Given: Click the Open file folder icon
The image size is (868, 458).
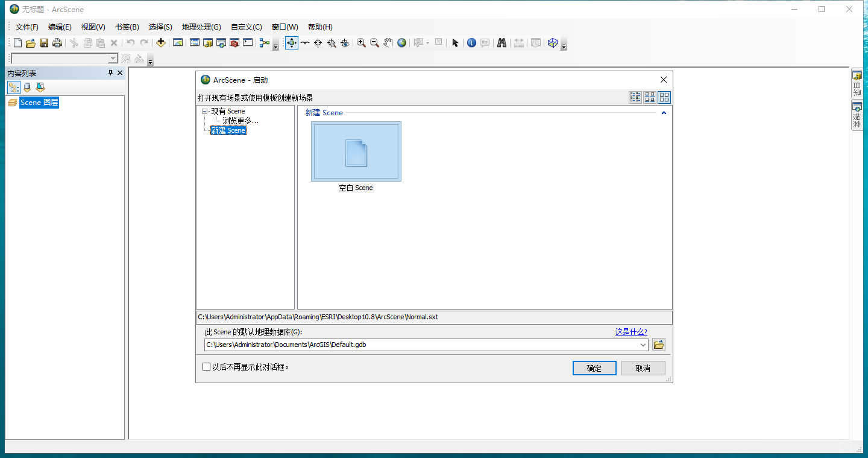Looking at the screenshot, I should click(x=30, y=43).
